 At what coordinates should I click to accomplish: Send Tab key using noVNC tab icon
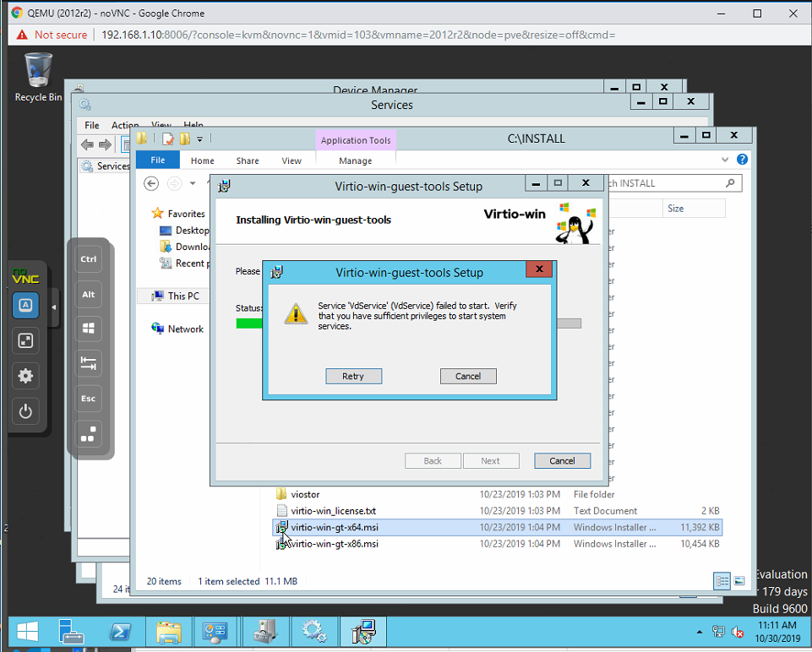pyautogui.click(x=89, y=364)
